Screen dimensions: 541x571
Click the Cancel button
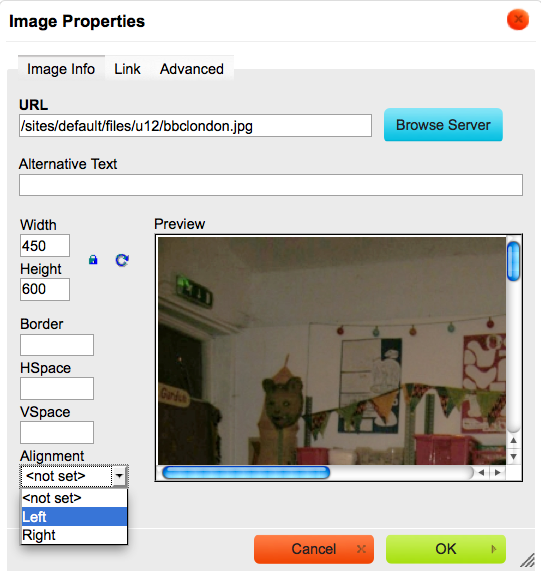click(x=314, y=549)
